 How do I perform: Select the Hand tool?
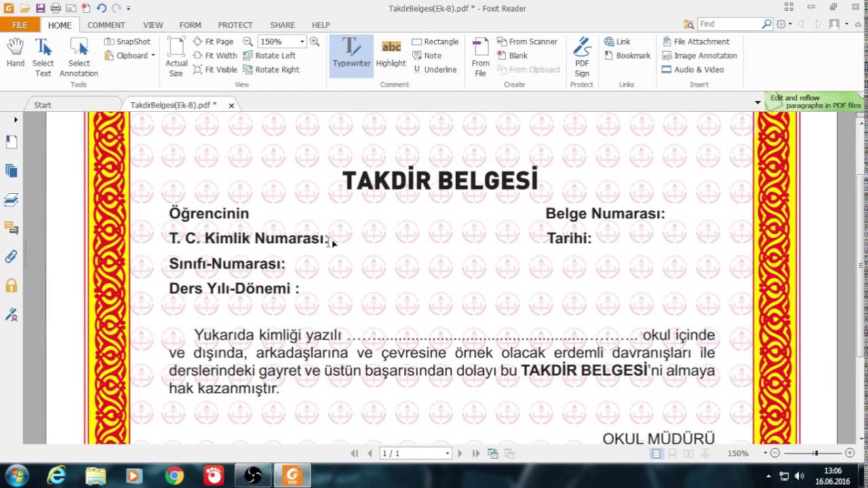15,53
